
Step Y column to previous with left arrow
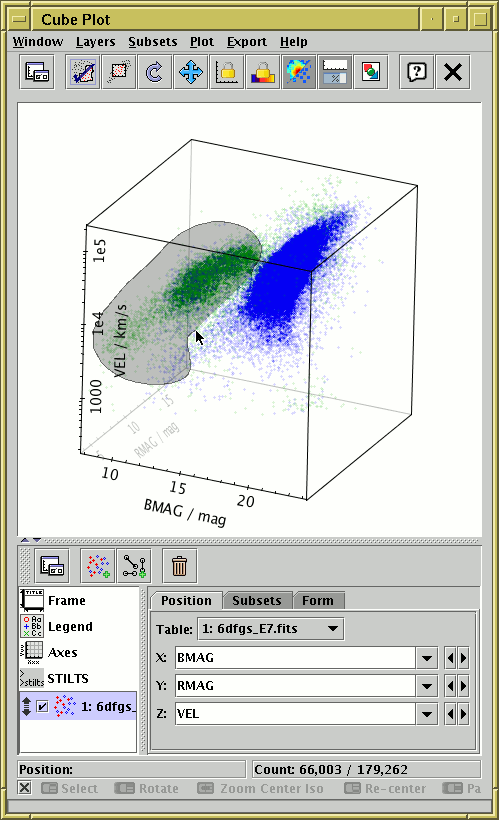pyautogui.click(x=450, y=686)
